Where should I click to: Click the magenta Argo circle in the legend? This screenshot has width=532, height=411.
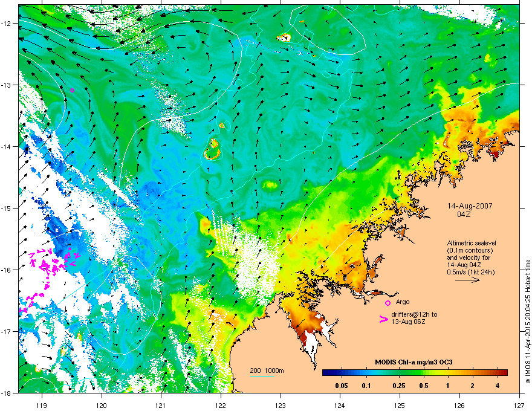tap(388, 303)
